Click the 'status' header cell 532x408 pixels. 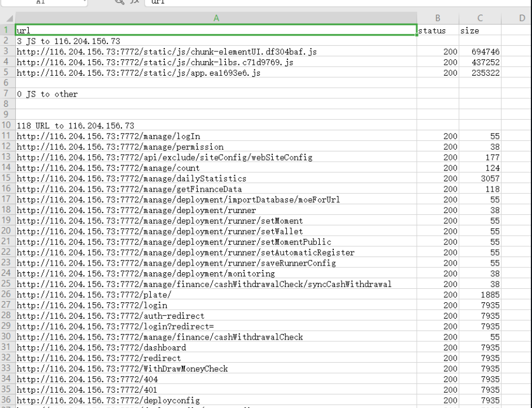point(438,31)
